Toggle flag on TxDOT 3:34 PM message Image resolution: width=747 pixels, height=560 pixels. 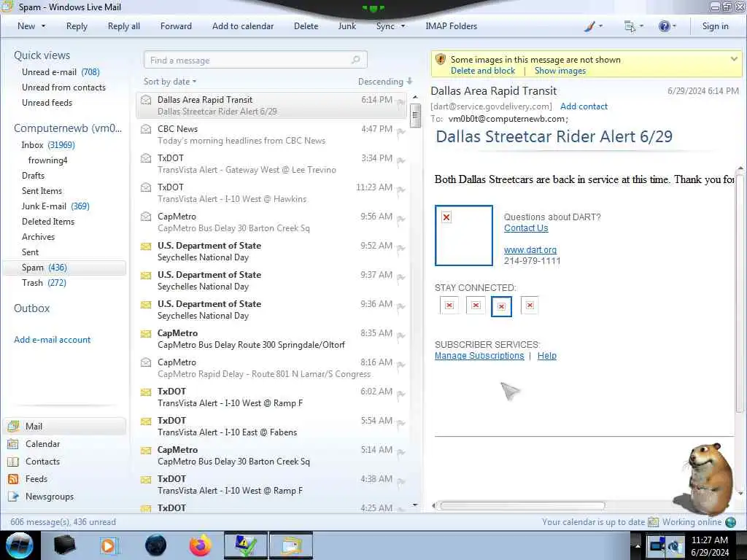[x=400, y=161]
